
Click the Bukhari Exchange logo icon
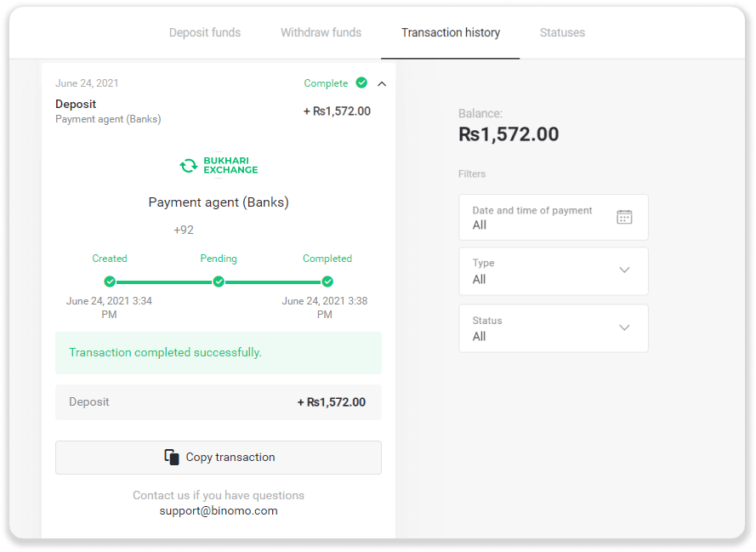pyautogui.click(x=189, y=166)
